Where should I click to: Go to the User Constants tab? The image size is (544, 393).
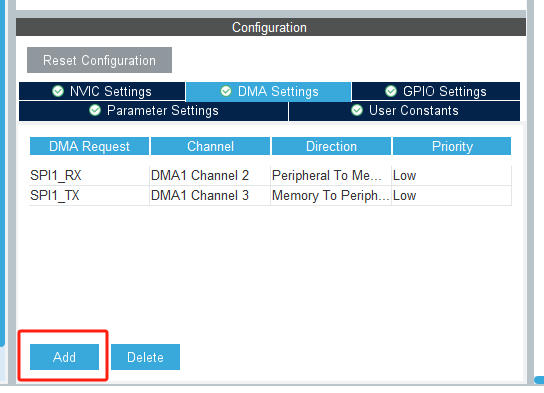click(x=404, y=111)
